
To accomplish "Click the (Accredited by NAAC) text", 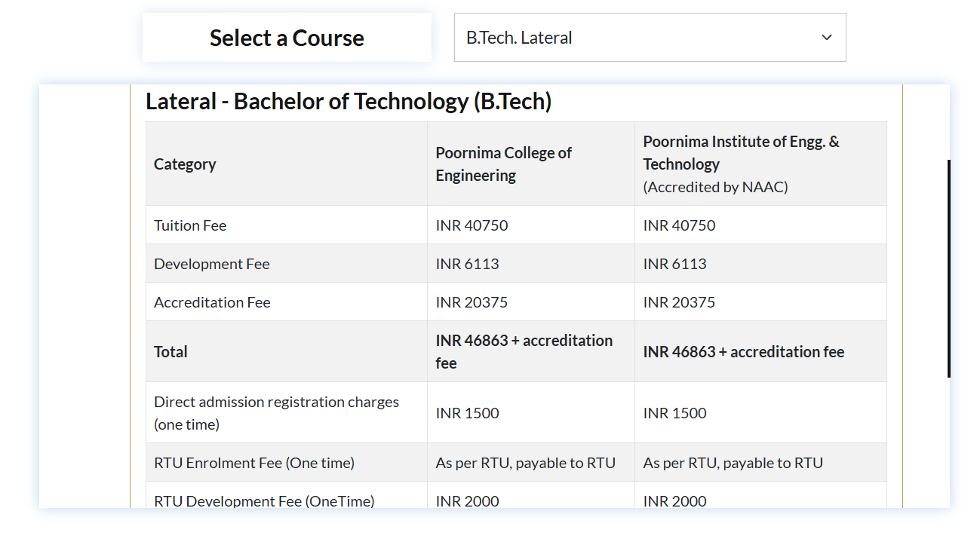I will coord(715,187).
